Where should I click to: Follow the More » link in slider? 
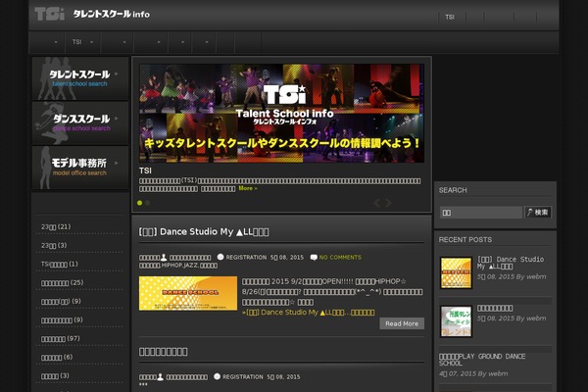click(x=248, y=188)
